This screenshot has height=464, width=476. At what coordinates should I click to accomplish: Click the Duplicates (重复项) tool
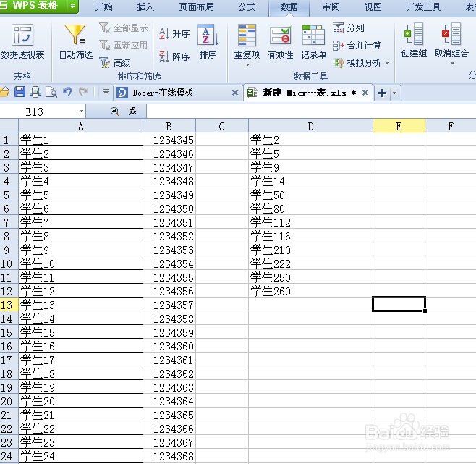coord(247,41)
